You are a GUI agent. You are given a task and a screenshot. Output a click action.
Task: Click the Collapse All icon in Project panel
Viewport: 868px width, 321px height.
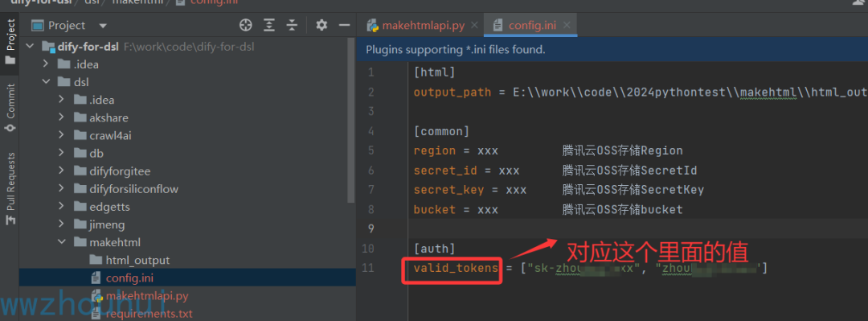pos(292,25)
